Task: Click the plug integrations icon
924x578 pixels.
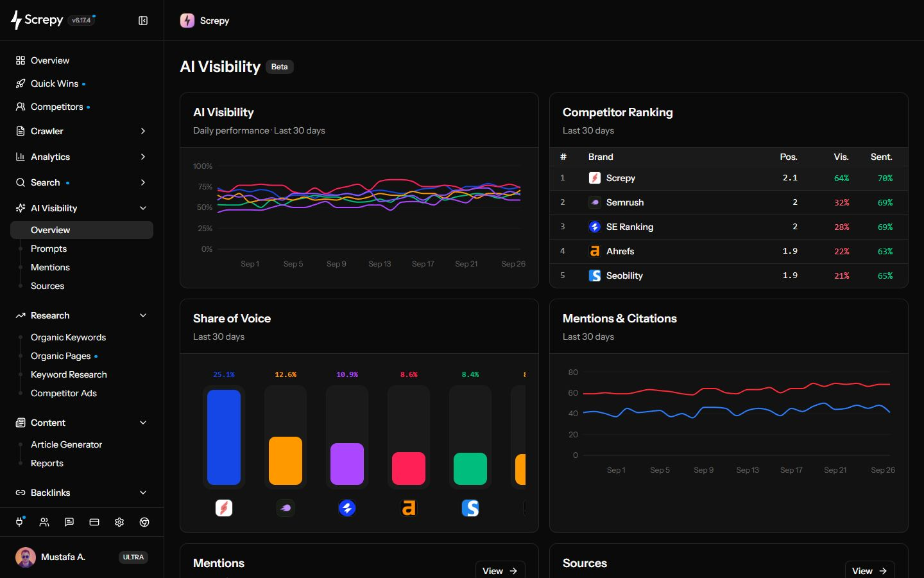Action: (x=19, y=522)
